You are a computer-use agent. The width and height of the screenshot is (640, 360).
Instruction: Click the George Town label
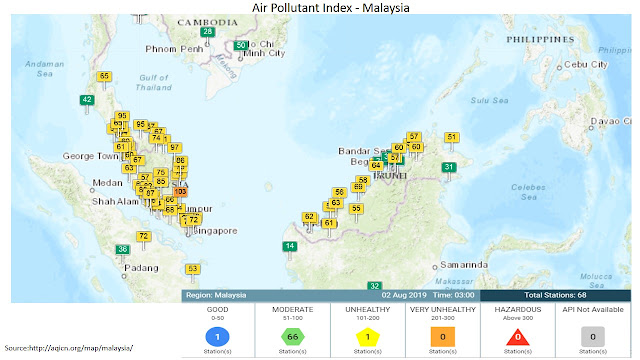(90, 156)
